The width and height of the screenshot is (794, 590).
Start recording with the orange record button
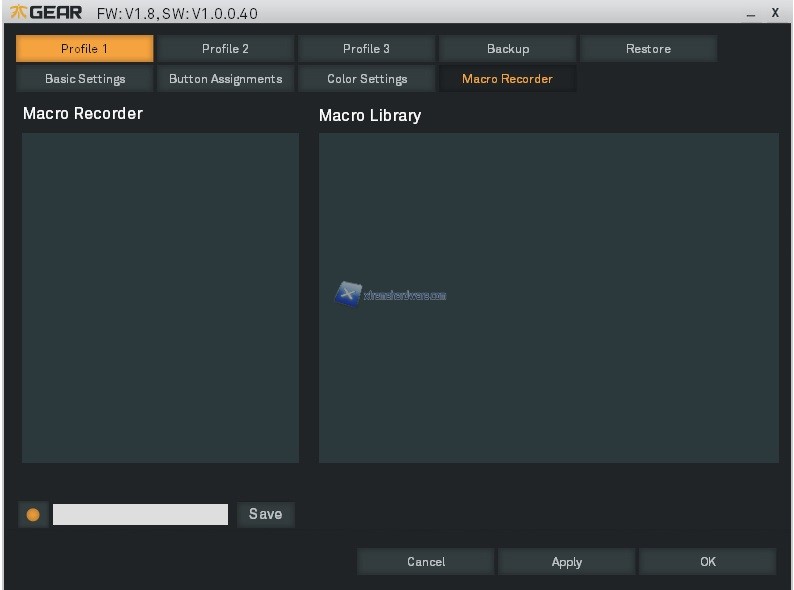(33, 514)
